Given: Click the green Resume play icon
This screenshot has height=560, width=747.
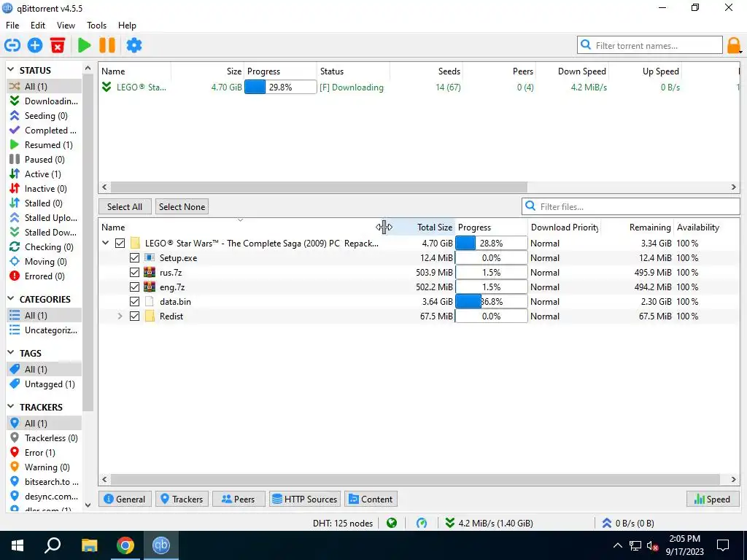Looking at the screenshot, I should click(85, 45).
